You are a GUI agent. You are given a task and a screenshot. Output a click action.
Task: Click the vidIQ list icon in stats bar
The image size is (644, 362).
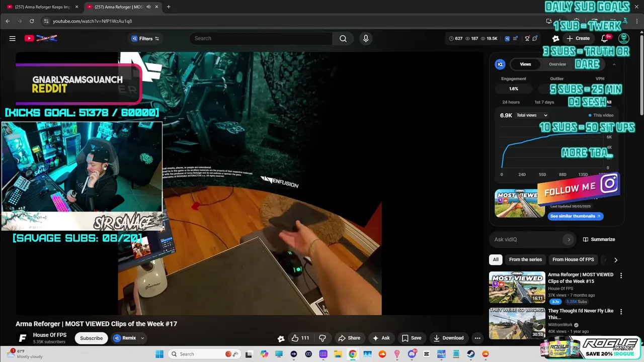click(x=516, y=38)
